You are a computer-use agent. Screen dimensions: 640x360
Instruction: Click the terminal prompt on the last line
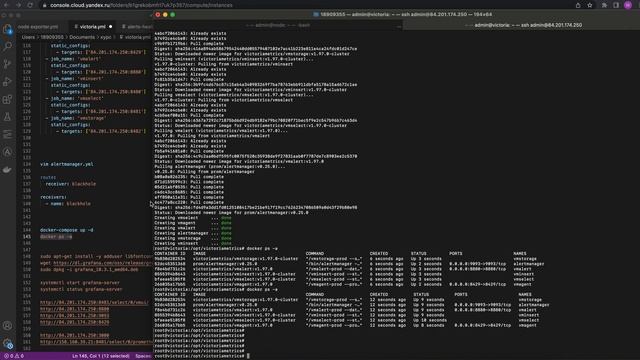tap(199, 356)
